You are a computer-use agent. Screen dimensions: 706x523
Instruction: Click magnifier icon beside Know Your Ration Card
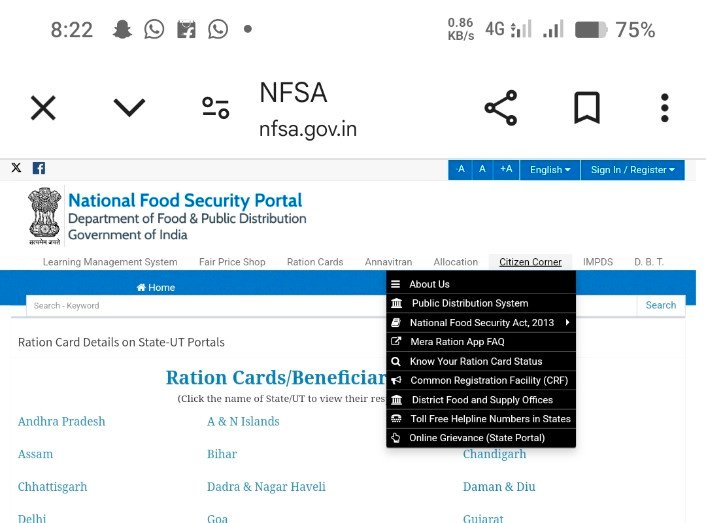tap(396, 361)
